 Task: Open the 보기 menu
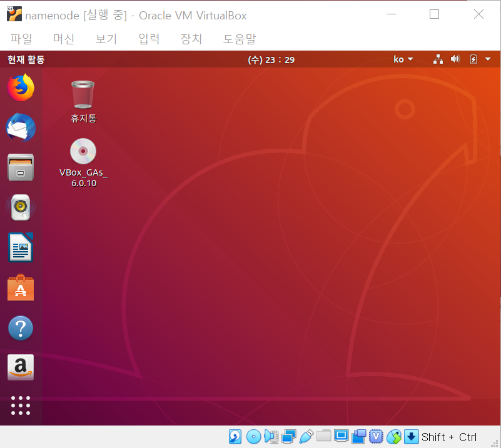[106, 39]
